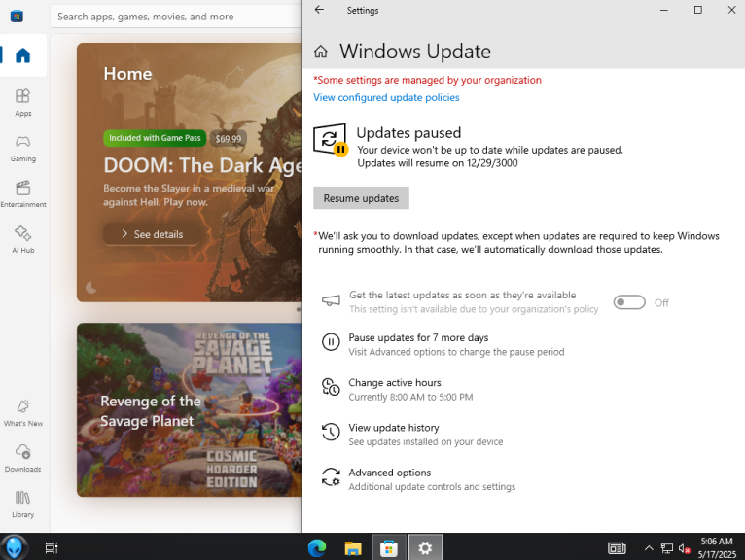The height and width of the screenshot is (560, 745).
Task: Click the Resume updates button
Action: (361, 198)
